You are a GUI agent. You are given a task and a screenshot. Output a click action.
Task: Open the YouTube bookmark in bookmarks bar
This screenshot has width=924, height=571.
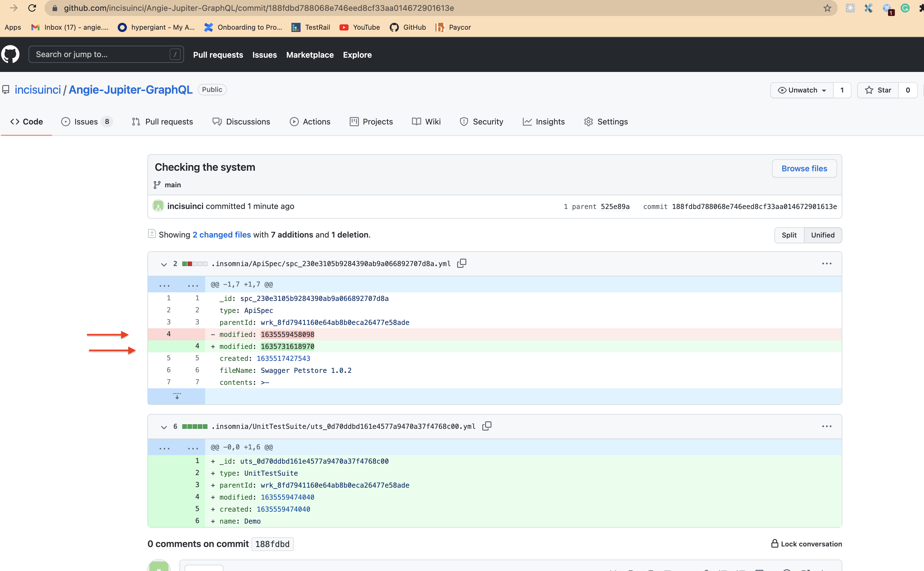359,27
